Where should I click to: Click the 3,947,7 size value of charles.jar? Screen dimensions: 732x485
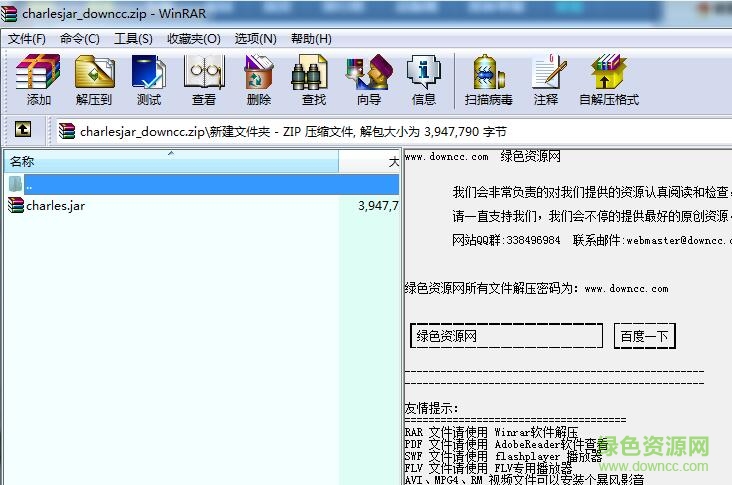coord(378,205)
